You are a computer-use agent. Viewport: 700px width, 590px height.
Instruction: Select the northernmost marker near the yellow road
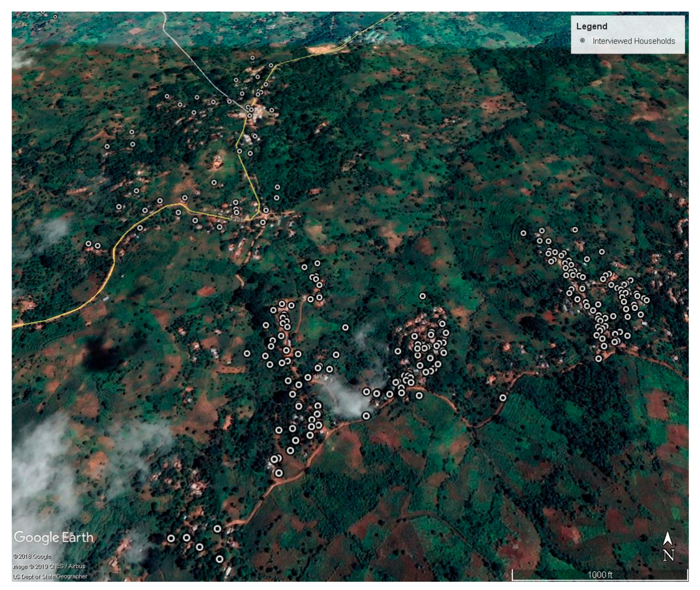[252, 58]
